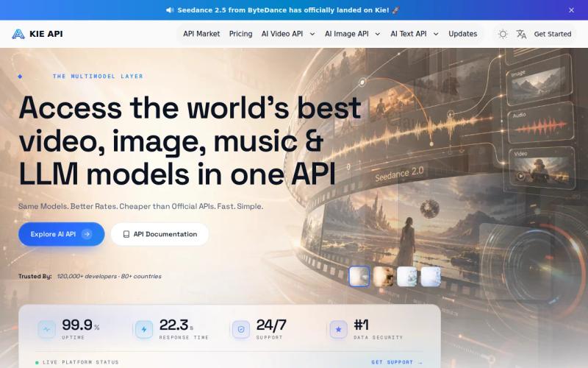
Task: Open the AI Text API menu
Action: tap(409, 34)
